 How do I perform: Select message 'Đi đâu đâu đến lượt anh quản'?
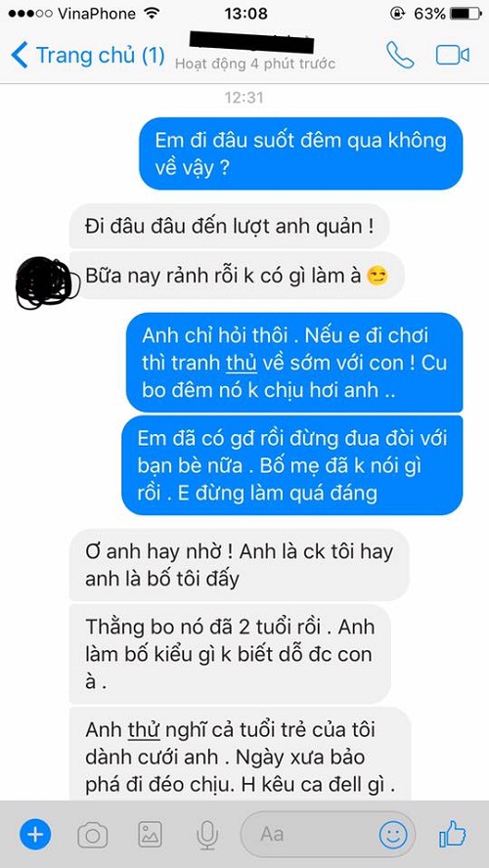point(229,229)
